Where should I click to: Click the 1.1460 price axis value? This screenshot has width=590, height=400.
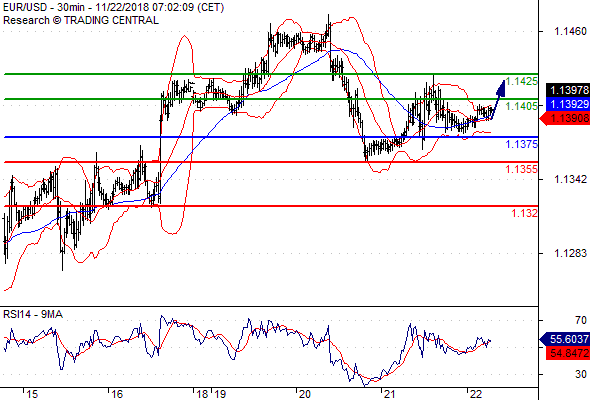click(x=570, y=31)
